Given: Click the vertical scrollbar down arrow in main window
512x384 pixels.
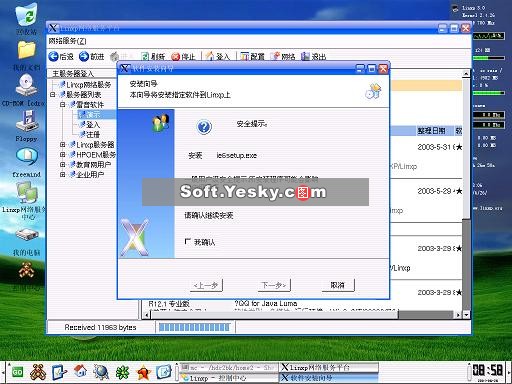Looking at the screenshot, I should 466,314.
